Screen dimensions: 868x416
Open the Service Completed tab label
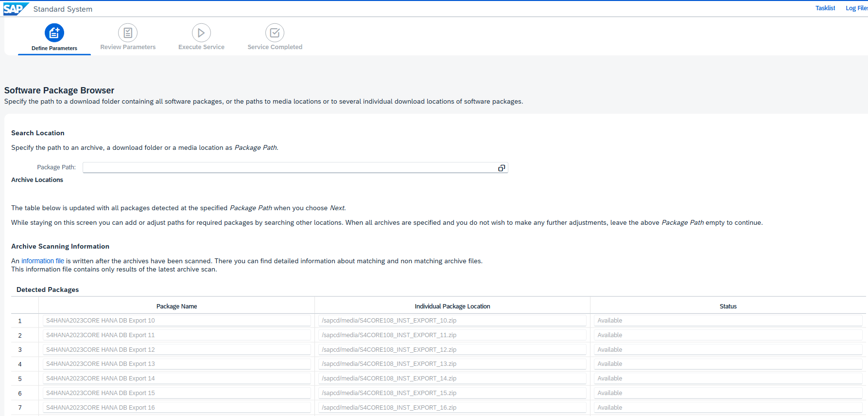(275, 47)
